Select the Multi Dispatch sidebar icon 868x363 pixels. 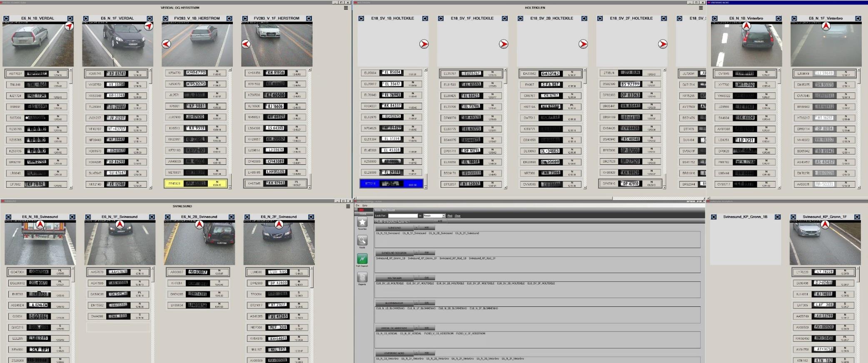(x=362, y=259)
